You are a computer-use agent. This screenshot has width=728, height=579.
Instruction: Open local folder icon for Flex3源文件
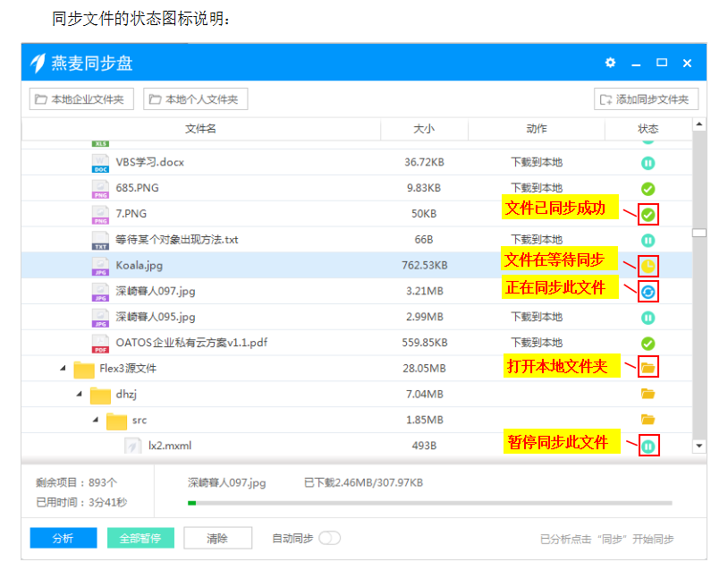648,368
